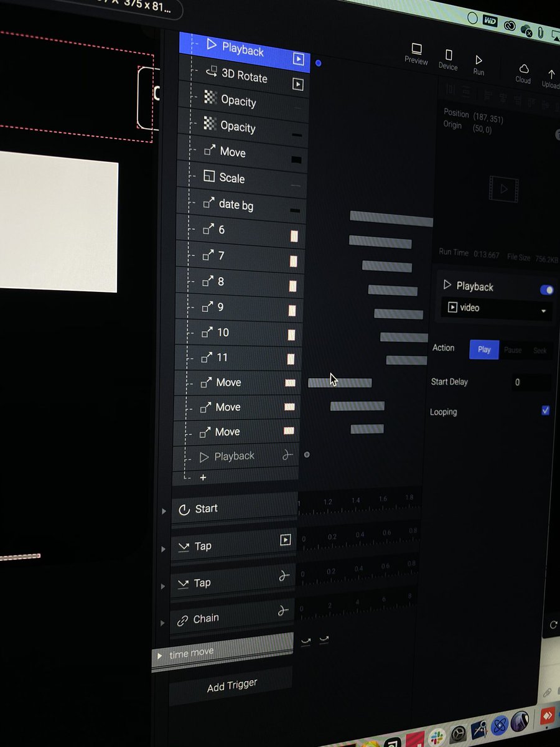Screen dimensions: 560x747
Task: Click the move icon of layer 7
Action: tap(209, 255)
